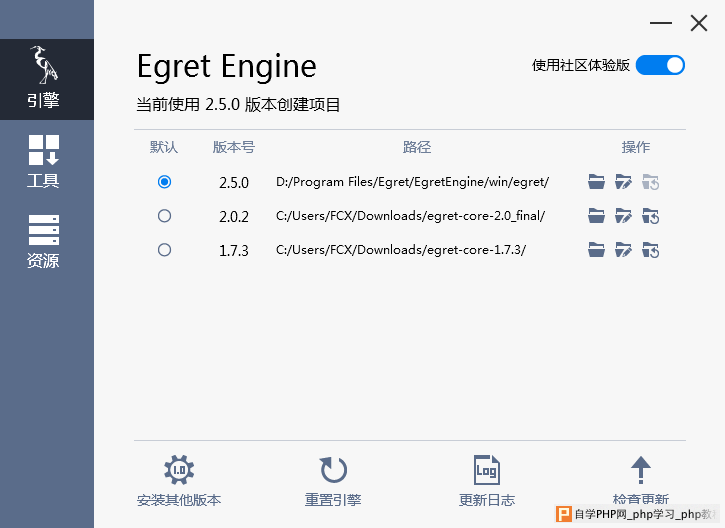Remove engine version 2.0.2 icon
This screenshot has height=528, width=725.
coord(651,216)
